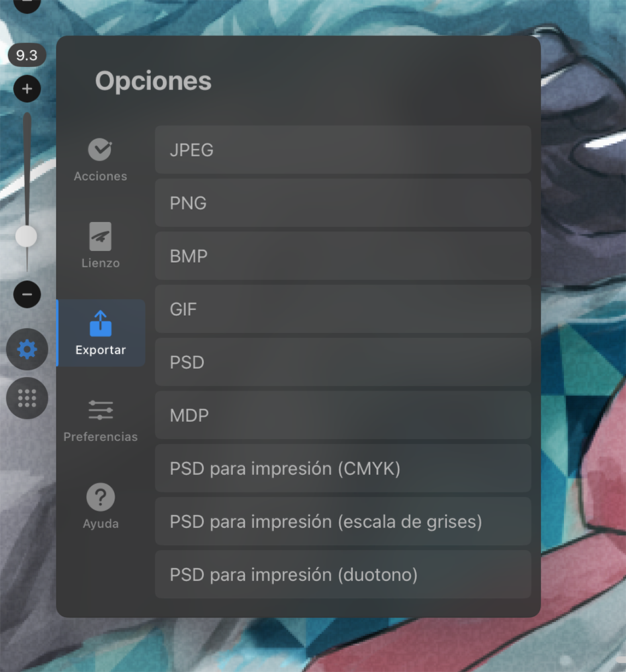
Task: Select BMP export option
Action: tap(343, 256)
